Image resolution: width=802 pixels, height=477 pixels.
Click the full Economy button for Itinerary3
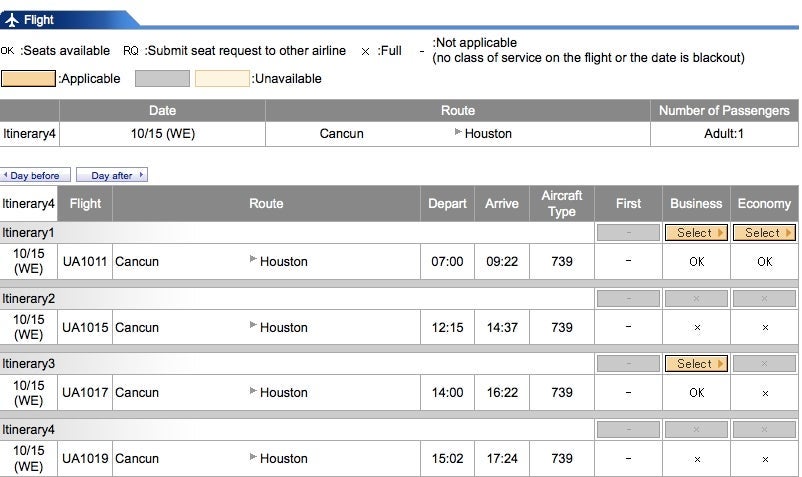coord(764,364)
